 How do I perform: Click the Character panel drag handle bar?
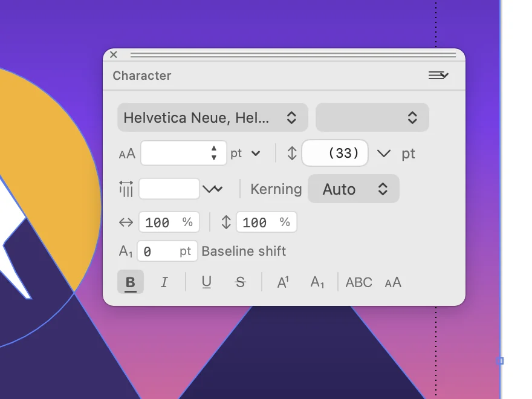click(x=293, y=54)
